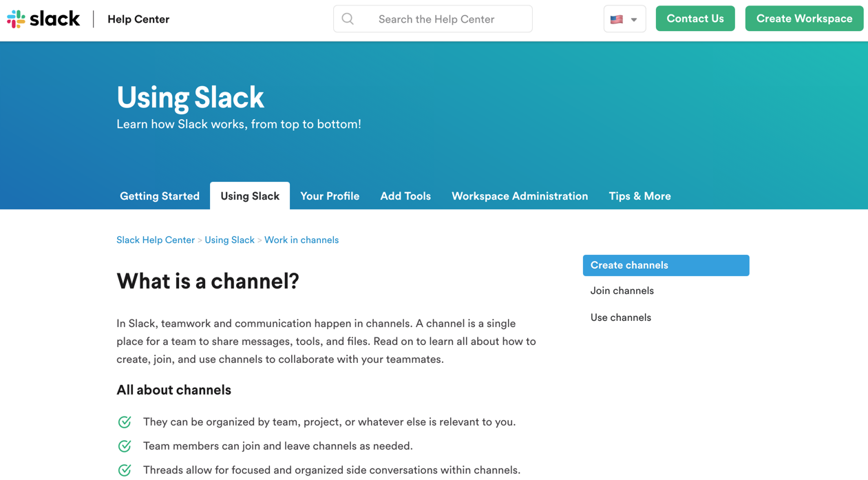The height and width of the screenshot is (480, 868).
Task: Click the Slack logo
Action: (x=43, y=19)
